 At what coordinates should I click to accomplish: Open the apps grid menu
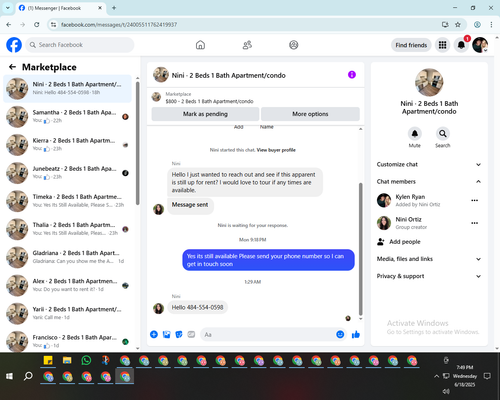pyautogui.click(x=442, y=45)
